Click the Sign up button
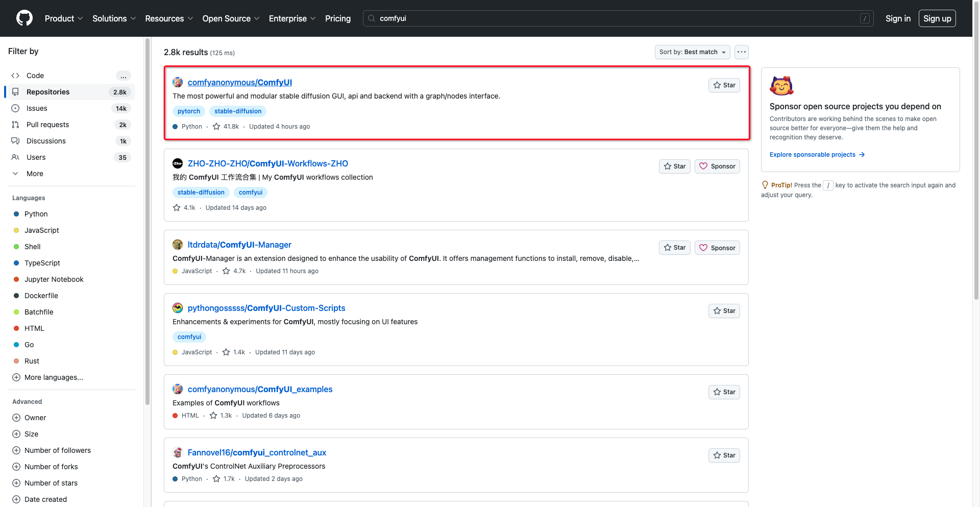Viewport: 980px width, 507px height. tap(937, 18)
